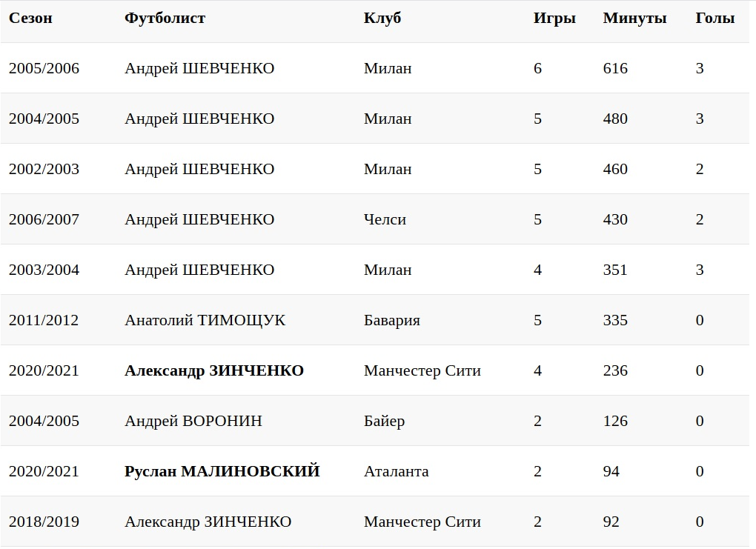
Task: Click the Челси club cell
Action: point(385,219)
